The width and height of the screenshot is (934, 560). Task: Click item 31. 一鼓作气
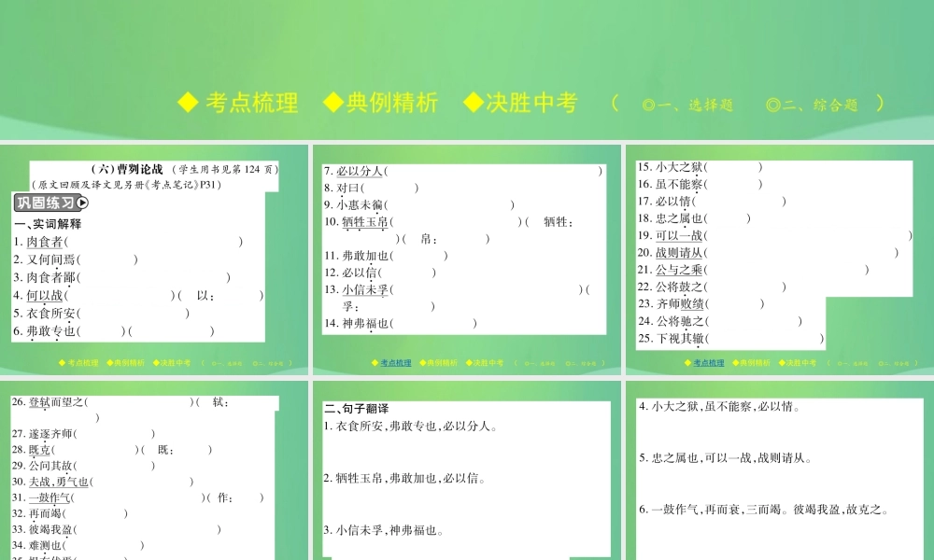pyautogui.click(x=41, y=498)
